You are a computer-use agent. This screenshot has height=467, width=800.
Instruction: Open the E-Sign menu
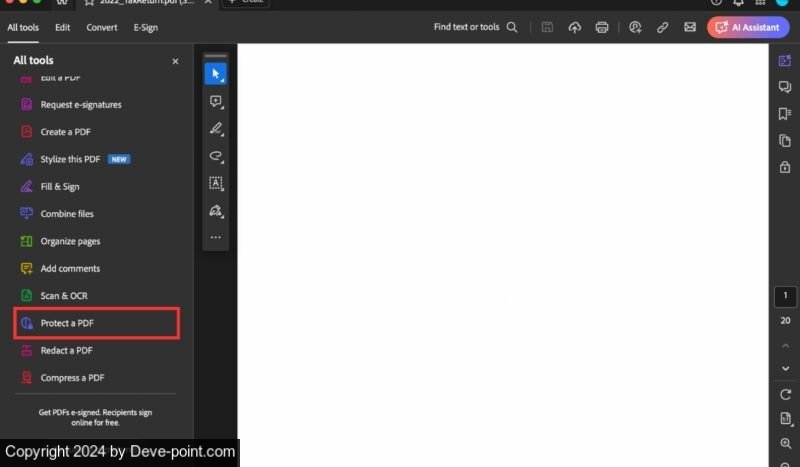pyautogui.click(x=145, y=27)
